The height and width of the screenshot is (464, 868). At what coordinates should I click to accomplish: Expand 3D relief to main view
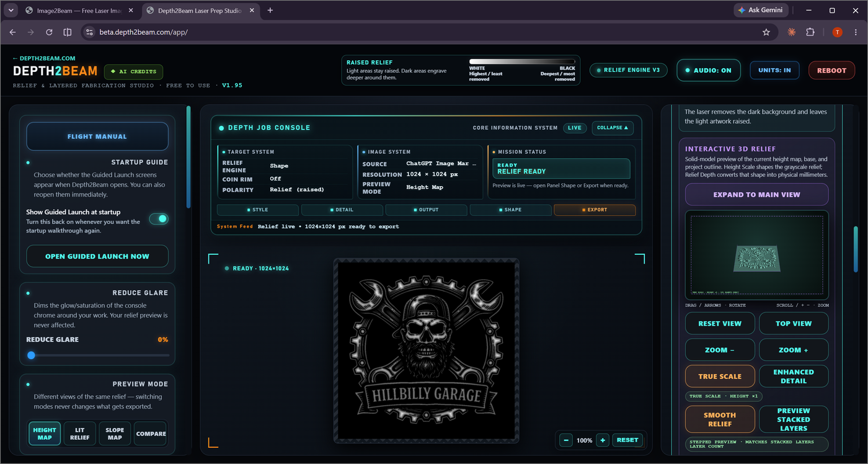[x=756, y=195]
